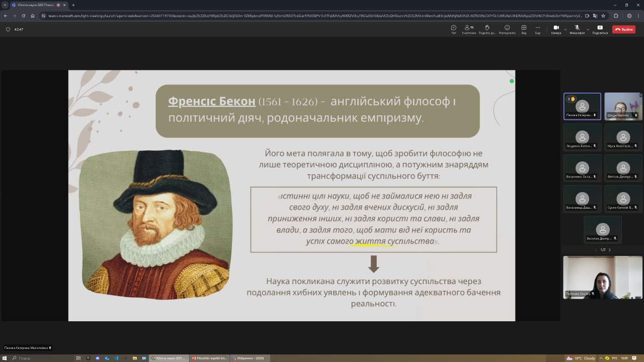Show the Участники participants list
644x362 pixels.
469,29
